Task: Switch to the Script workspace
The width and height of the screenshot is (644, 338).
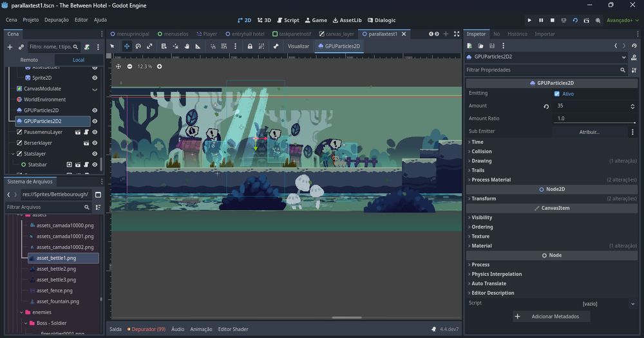Action: pyautogui.click(x=288, y=20)
